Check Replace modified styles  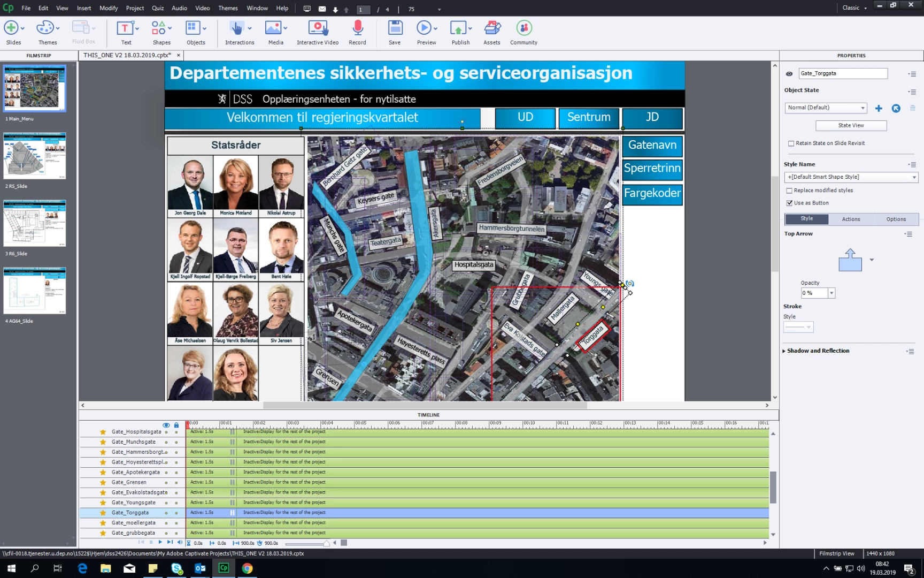789,191
